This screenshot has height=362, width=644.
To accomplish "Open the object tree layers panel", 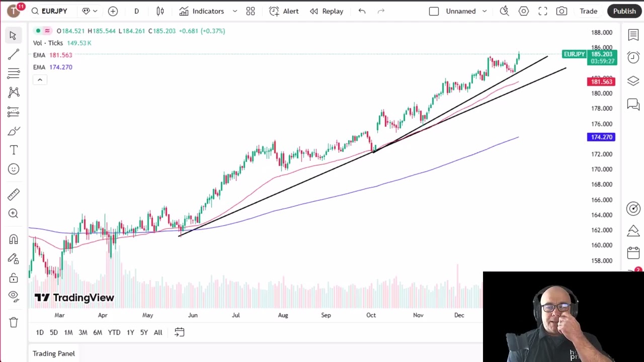I will pyautogui.click(x=633, y=81).
